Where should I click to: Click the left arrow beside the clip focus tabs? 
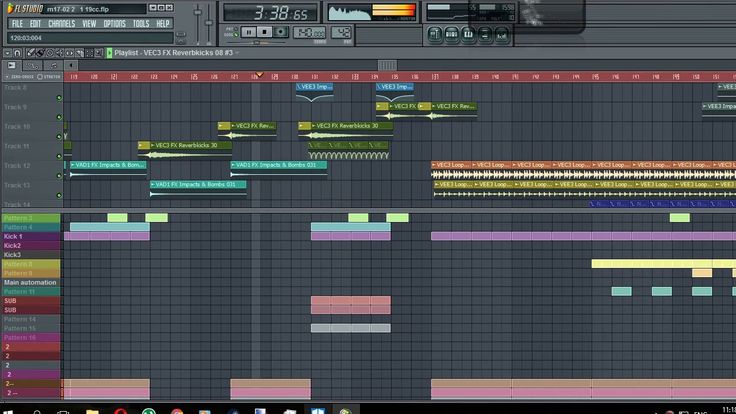[x=71, y=65]
